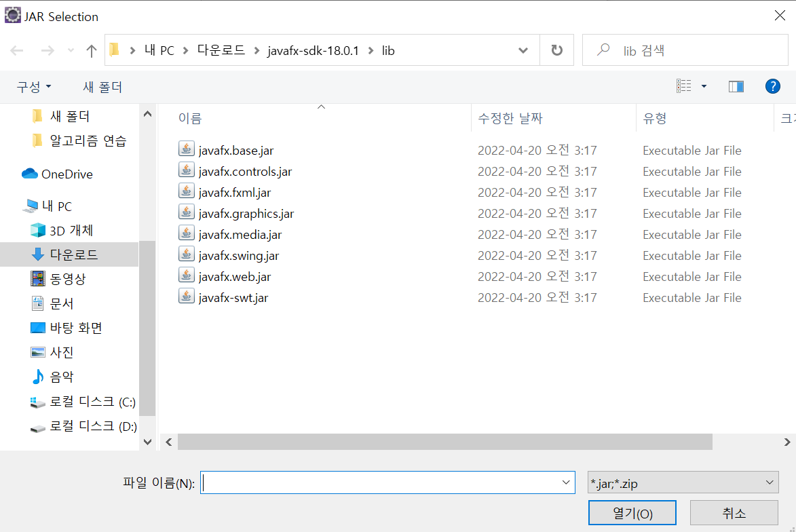Click the 파일 이름 input field
The height and width of the screenshot is (532, 796).
[x=387, y=482]
